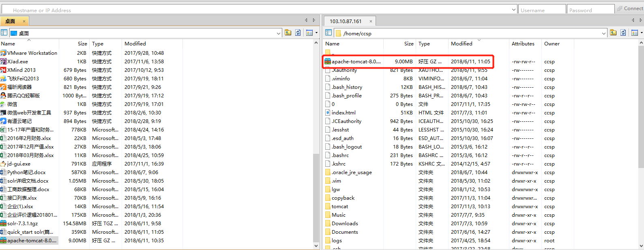This screenshot has width=644, height=250.
Task: Click previous-tab arrow in remote pane
Action: (633, 20)
